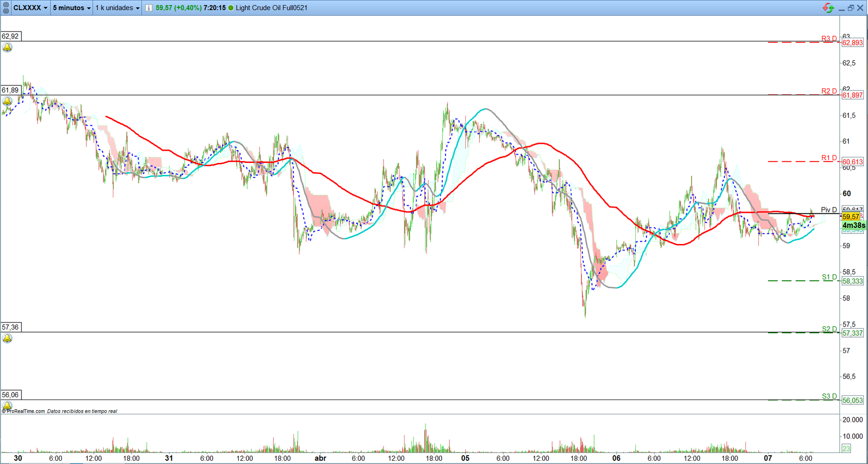Click the 59,57 (+0,40%) price quote
Viewport: 868px width, 464px height.
[x=179, y=8]
